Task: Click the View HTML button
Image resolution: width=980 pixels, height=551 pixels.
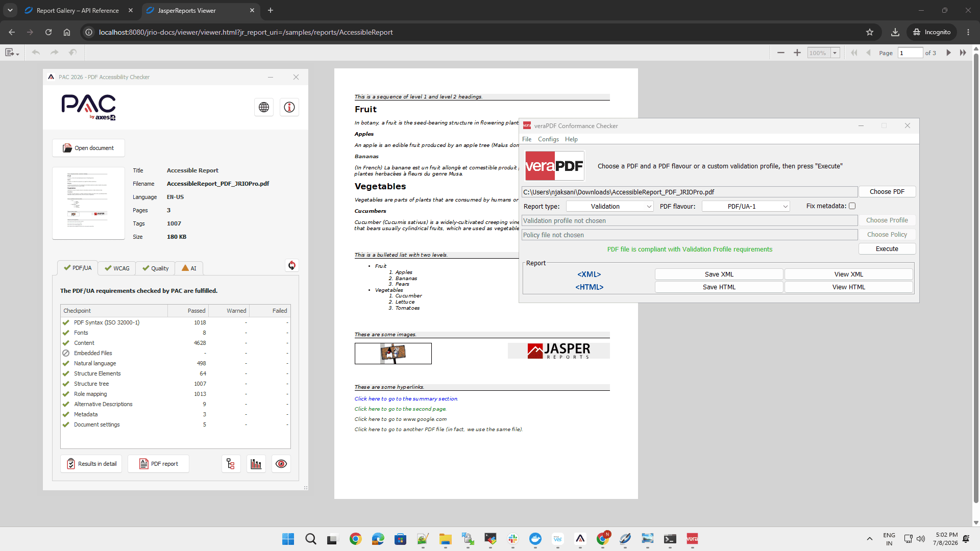Action: 849,287
